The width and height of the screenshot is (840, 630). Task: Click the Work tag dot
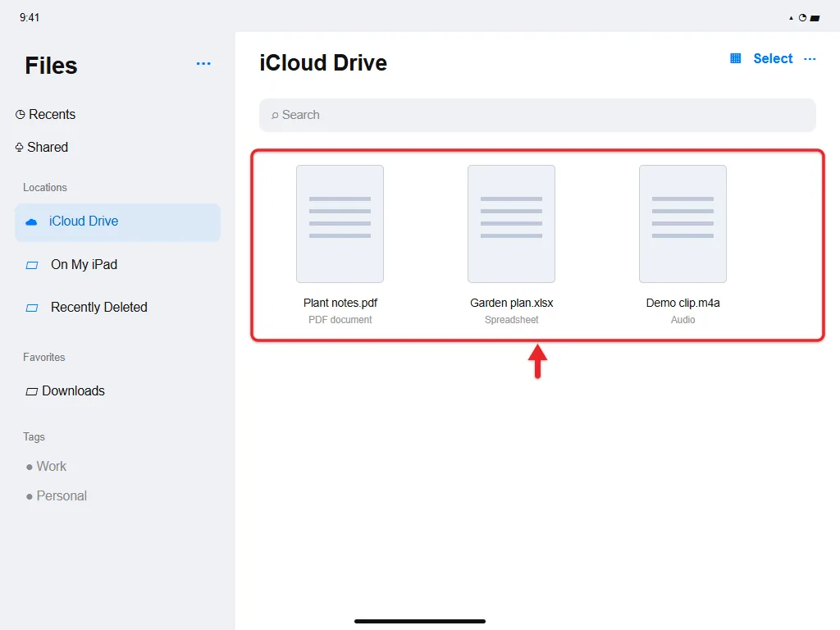29,467
